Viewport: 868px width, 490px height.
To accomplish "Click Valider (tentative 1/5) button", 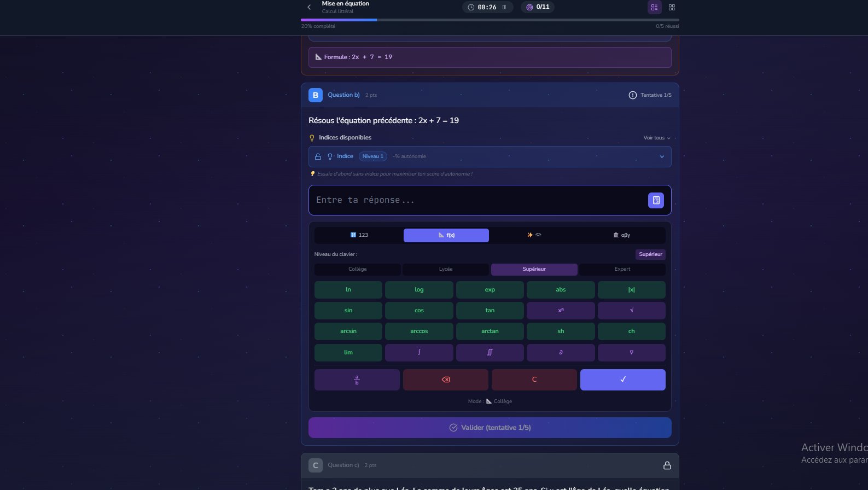I will point(490,428).
